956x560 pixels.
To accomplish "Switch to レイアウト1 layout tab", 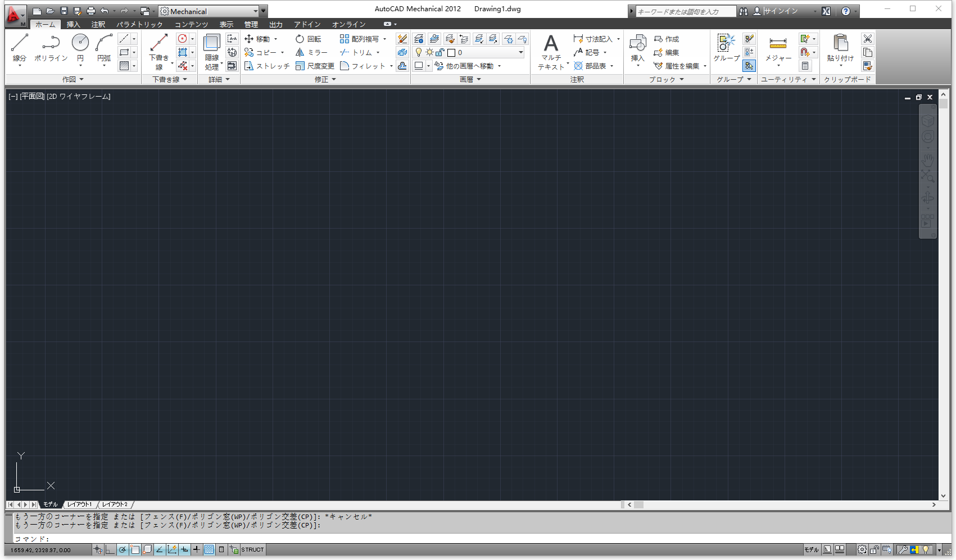I will pyautogui.click(x=80, y=504).
